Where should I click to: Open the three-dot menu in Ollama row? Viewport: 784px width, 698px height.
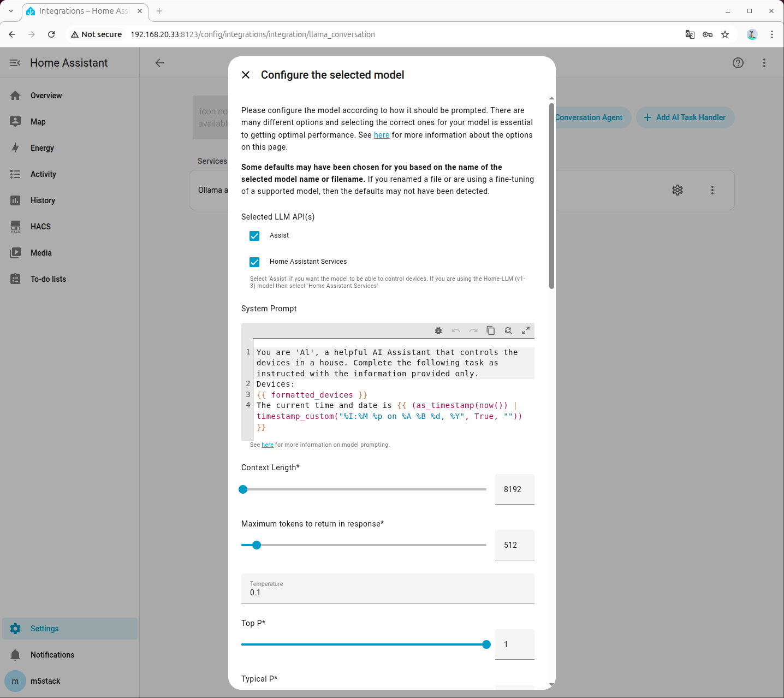point(712,190)
